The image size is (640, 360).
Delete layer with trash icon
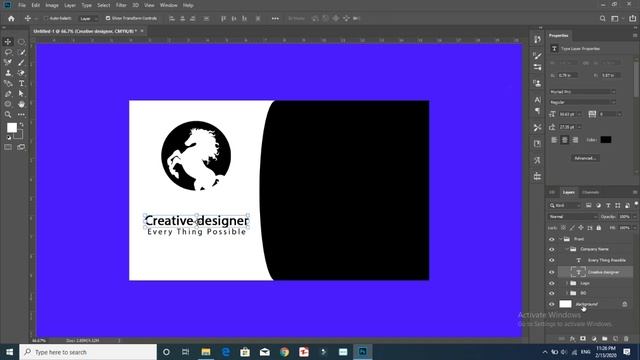click(626, 339)
